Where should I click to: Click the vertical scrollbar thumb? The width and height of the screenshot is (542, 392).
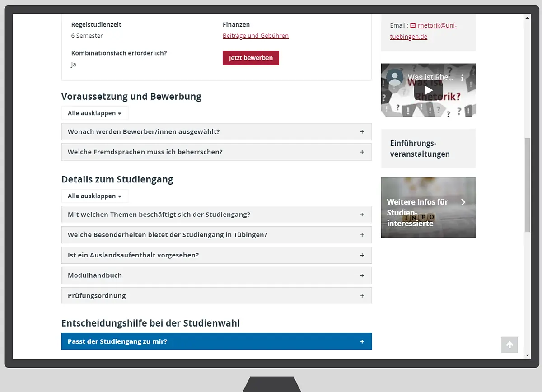[x=527, y=185]
